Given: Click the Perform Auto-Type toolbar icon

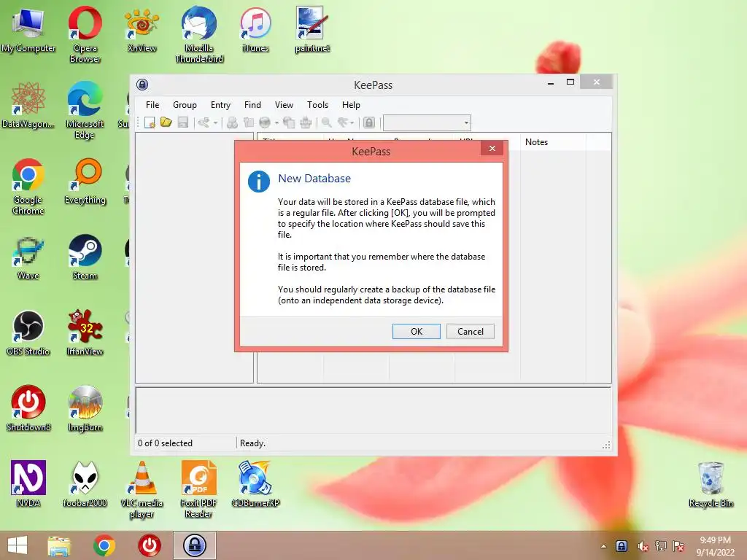Looking at the screenshot, I should coord(306,122).
